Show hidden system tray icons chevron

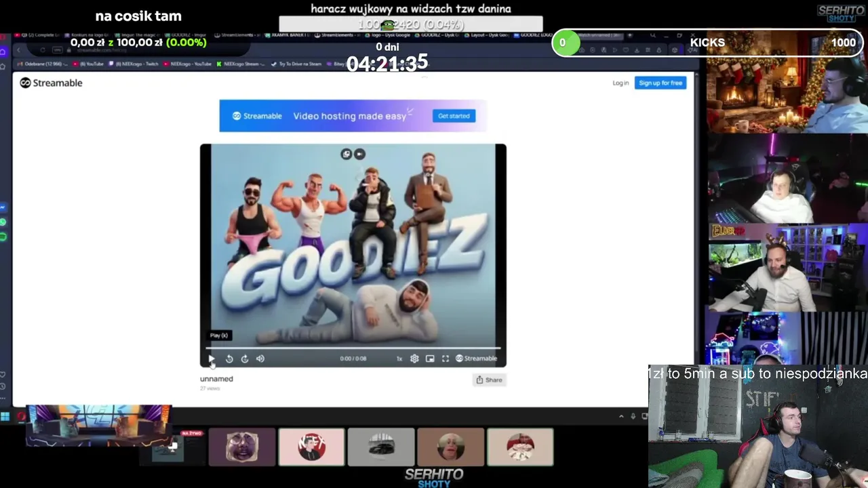[621, 416]
